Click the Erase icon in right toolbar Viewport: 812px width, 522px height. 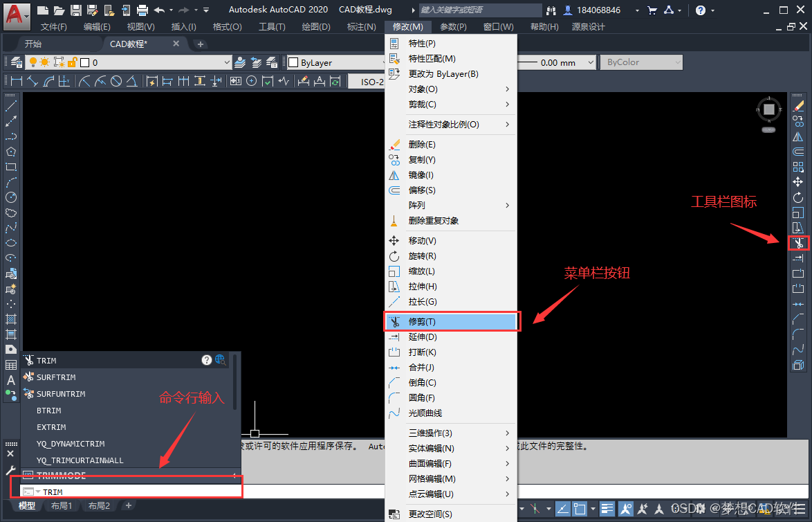click(798, 106)
